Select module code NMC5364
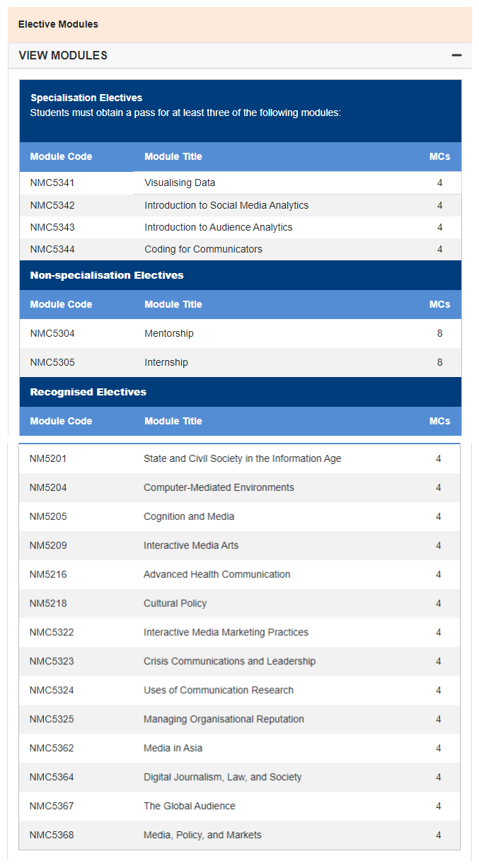This screenshot has width=479, height=868. (52, 777)
